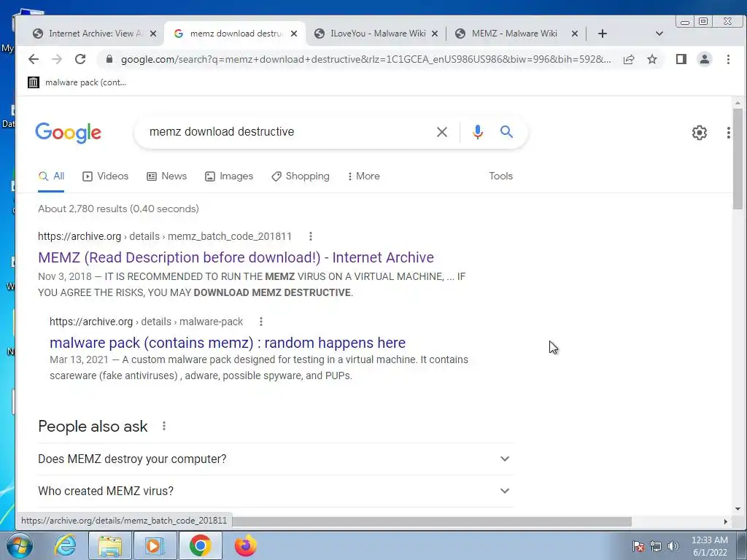Close the memz download destructive tab
The image size is (747, 560).
[x=294, y=34]
